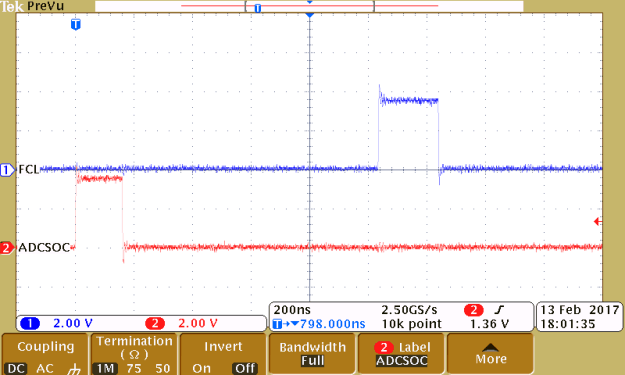Viewport: 625px width, 375px height.
Task: Open channel 2 Label ADCSOC menu
Action: [401, 354]
